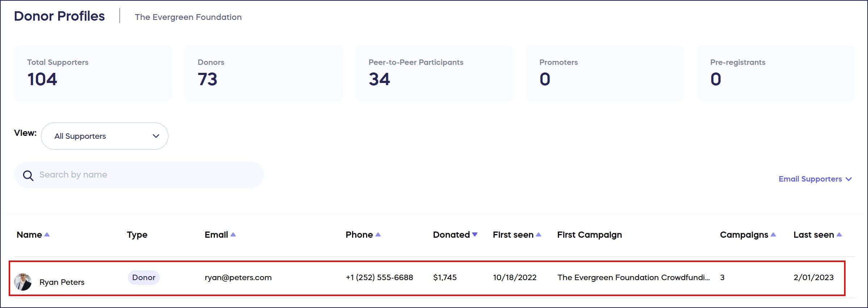Sort by Last seen arrow
Viewport: 868px width, 308px height.
839,235
